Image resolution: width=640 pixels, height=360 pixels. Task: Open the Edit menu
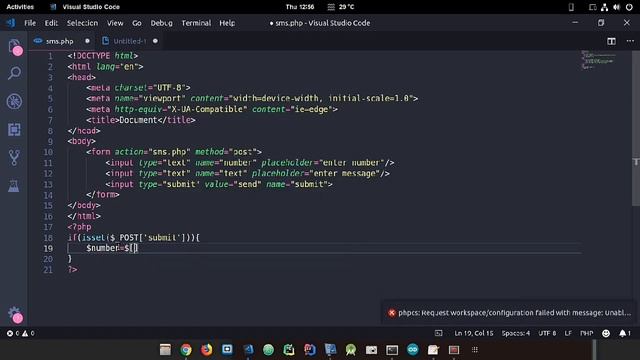point(51,23)
